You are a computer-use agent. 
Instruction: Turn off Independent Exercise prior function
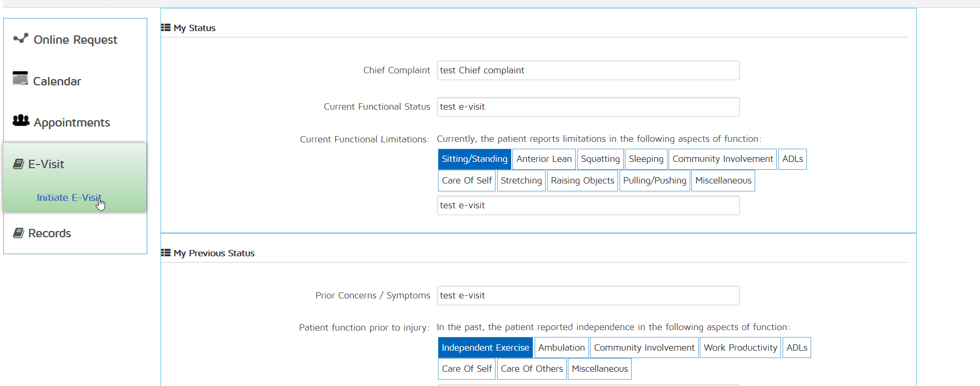[x=485, y=348]
